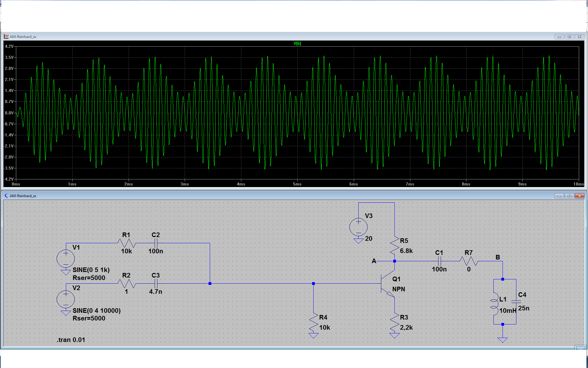The width and height of the screenshot is (588, 368).
Task: Click the 10ms label on the time axis
Action: pos(579,184)
